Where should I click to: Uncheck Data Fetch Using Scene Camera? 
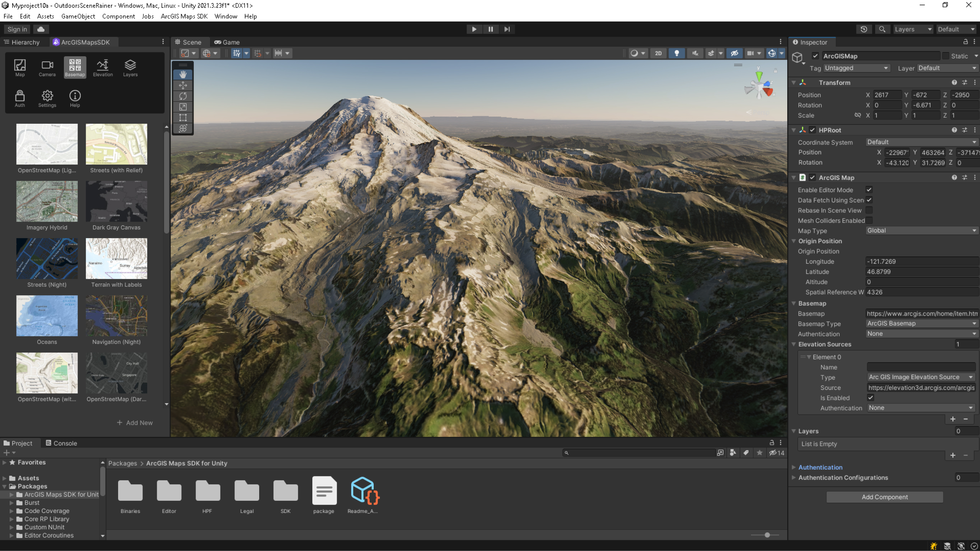(x=869, y=200)
